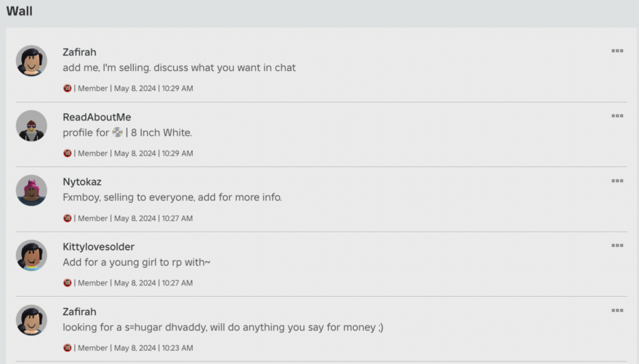This screenshot has width=639, height=364.
Task: Open the ReadAboutMe username link
Action: click(x=97, y=117)
